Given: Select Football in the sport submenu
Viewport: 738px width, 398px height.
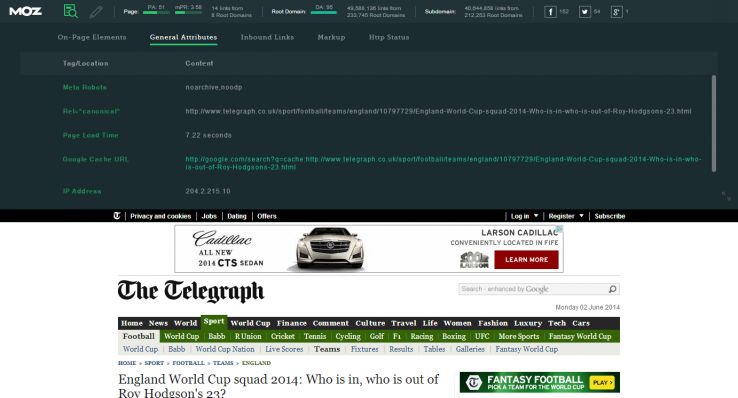Looking at the screenshot, I should click(139, 336).
